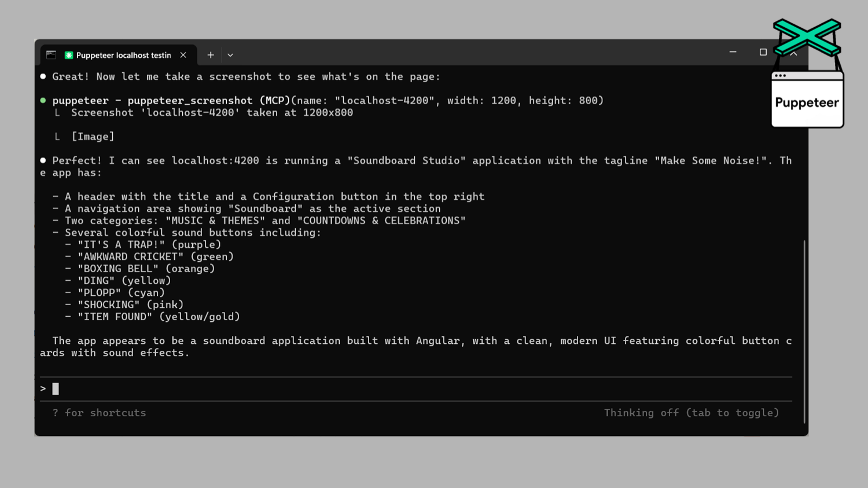This screenshot has width=868, height=488.
Task: Click the white bullet beside "Perfect!"
Action: tap(43, 160)
